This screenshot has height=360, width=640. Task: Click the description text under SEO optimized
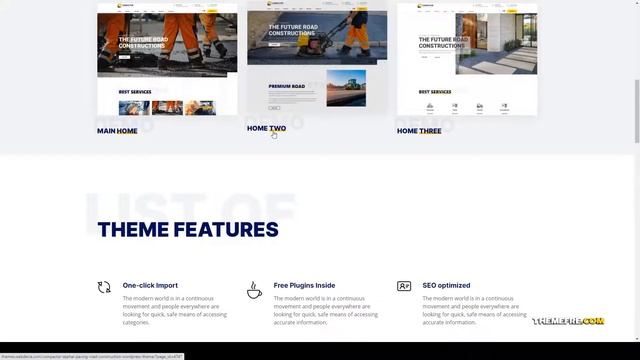pyautogui.click(x=474, y=310)
